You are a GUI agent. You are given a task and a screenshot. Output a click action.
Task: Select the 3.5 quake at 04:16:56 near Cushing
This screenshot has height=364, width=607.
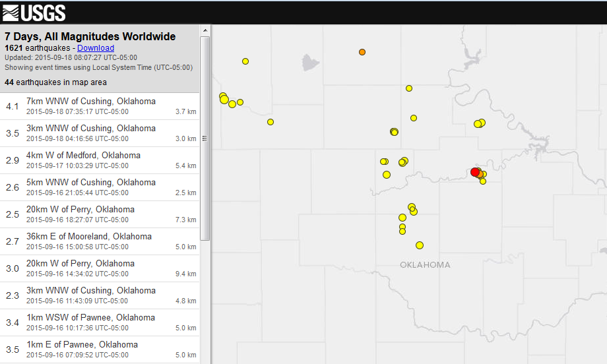(x=100, y=133)
